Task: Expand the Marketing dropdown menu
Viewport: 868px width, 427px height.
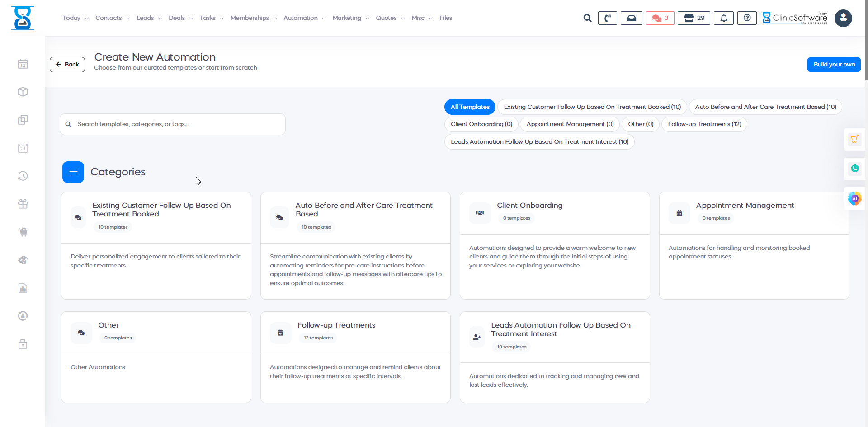Action: click(350, 18)
